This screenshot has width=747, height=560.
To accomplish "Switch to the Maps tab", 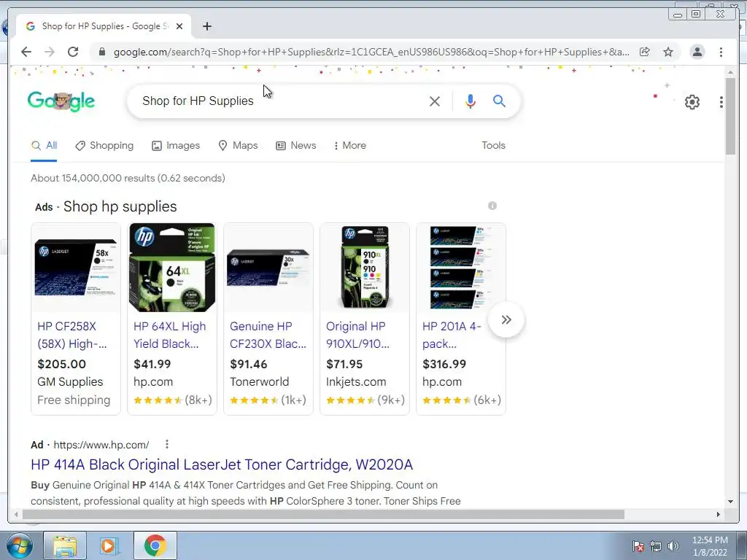I will coord(239,145).
